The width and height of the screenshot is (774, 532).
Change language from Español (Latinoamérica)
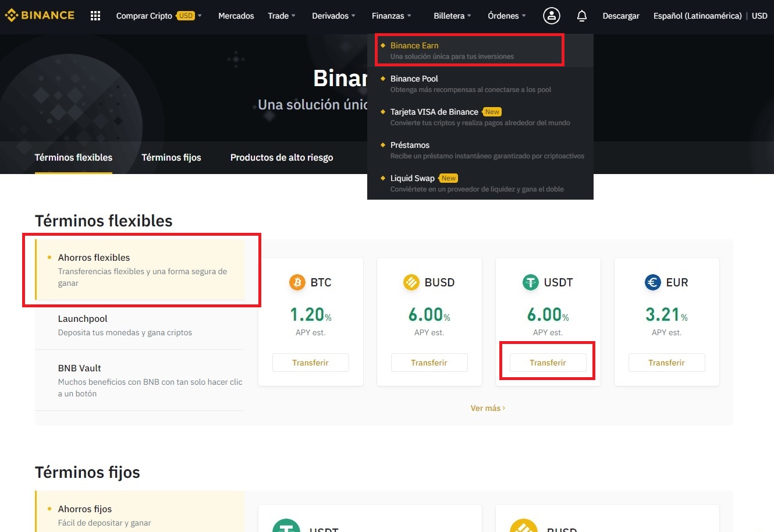click(697, 16)
